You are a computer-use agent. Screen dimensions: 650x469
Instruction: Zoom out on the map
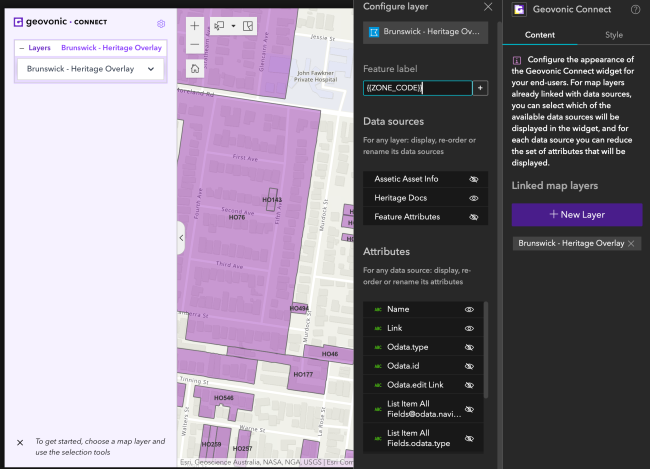(x=194, y=44)
